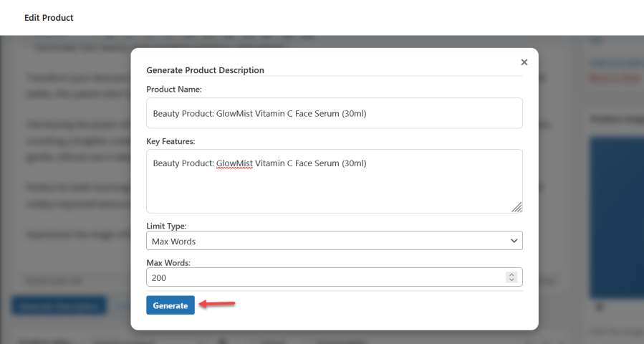
Task: Click the misspelled word GlowMist in Key Features
Action: tap(234, 163)
